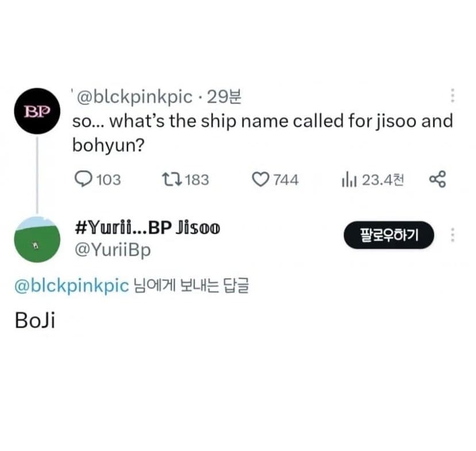Viewport: 476px width, 451px height.
Task: Open the #Yurii...BP Jisoo display name
Action: [148, 228]
